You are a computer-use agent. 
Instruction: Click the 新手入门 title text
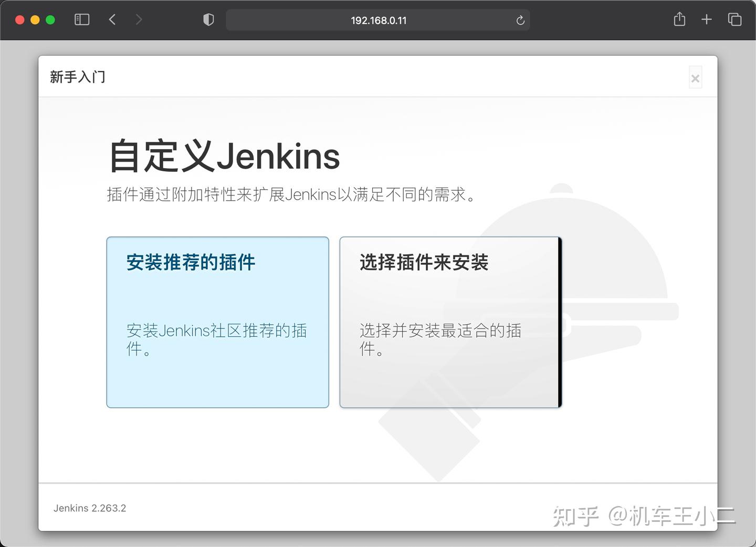pyautogui.click(x=77, y=77)
